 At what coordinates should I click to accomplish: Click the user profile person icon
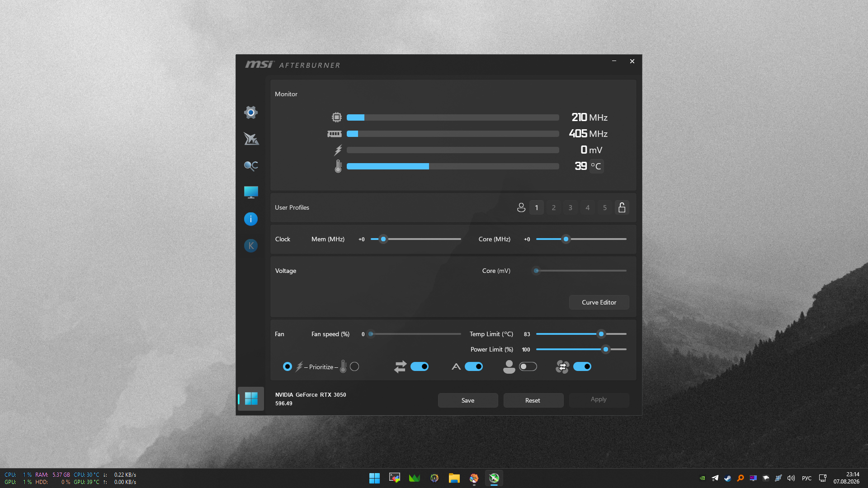pos(521,207)
